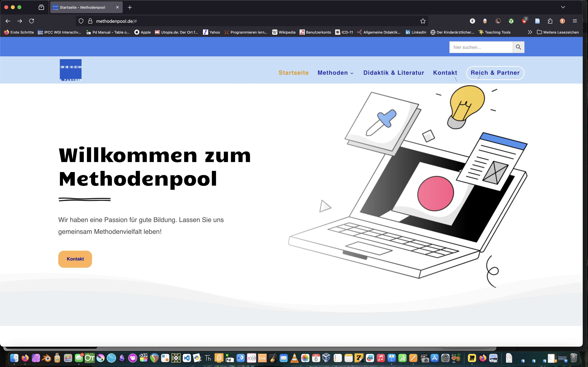Click the 'hier suchen...' search field
Viewport: 588px width, 367px height.
(x=481, y=47)
